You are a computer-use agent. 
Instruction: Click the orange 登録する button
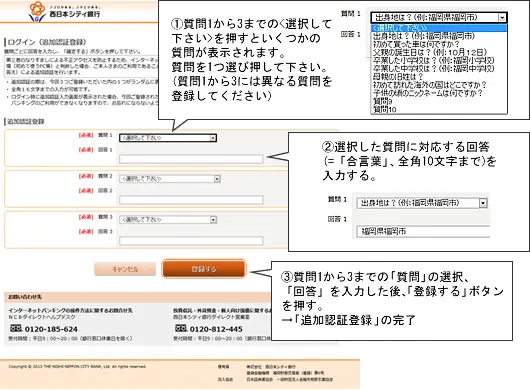(x=204, y=269)
